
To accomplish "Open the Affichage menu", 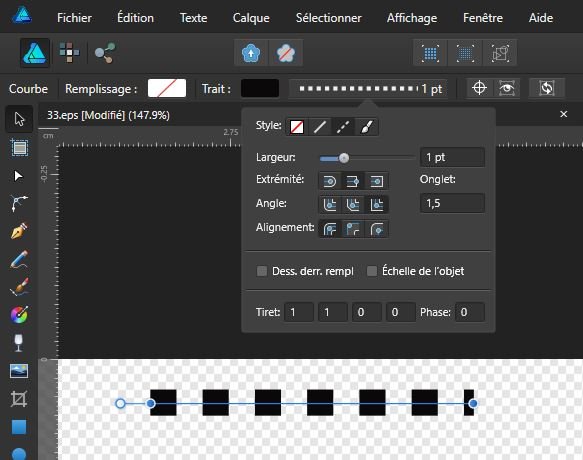I will 412,17.
